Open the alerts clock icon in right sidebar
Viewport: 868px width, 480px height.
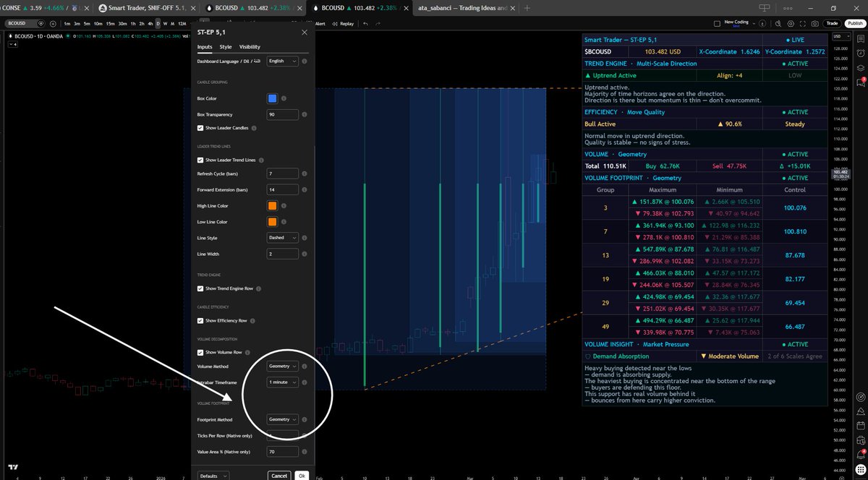pos(861,53)
